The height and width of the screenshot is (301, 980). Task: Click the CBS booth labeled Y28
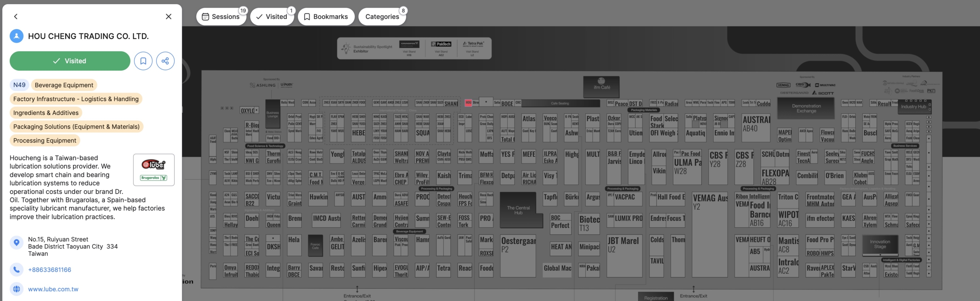718,167
